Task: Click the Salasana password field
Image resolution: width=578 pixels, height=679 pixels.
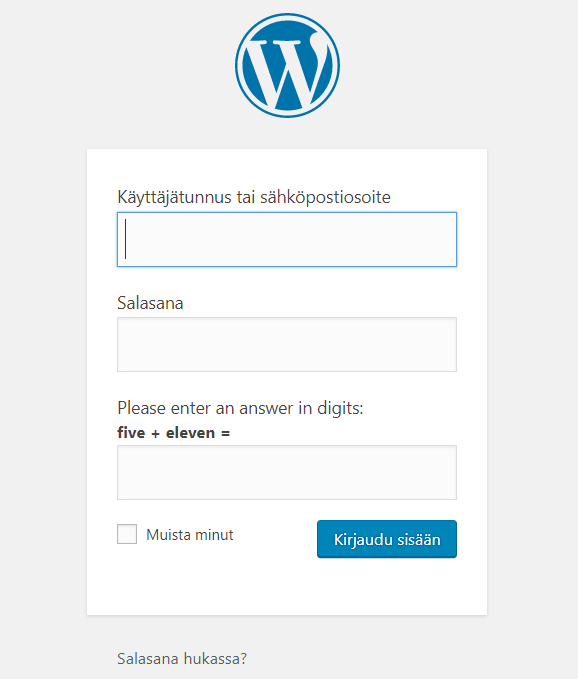Action: 287,345
